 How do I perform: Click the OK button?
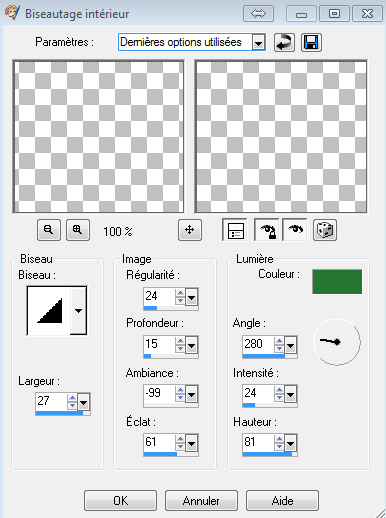(x=120, y=500)
